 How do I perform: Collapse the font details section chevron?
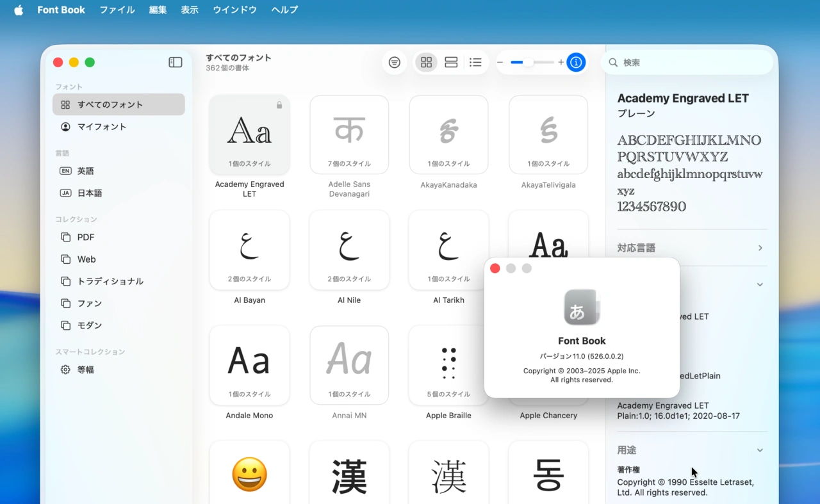[760, 284]
